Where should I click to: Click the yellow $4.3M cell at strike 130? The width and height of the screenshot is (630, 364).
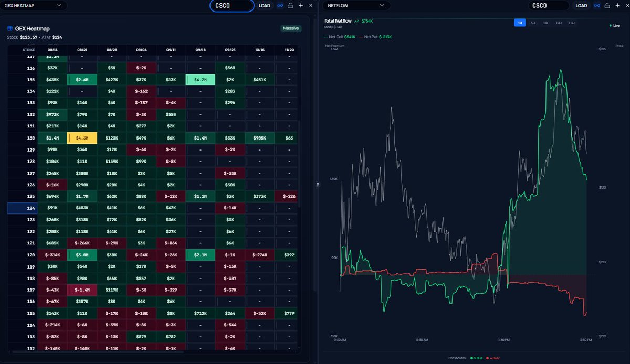(x=82, y=138)
